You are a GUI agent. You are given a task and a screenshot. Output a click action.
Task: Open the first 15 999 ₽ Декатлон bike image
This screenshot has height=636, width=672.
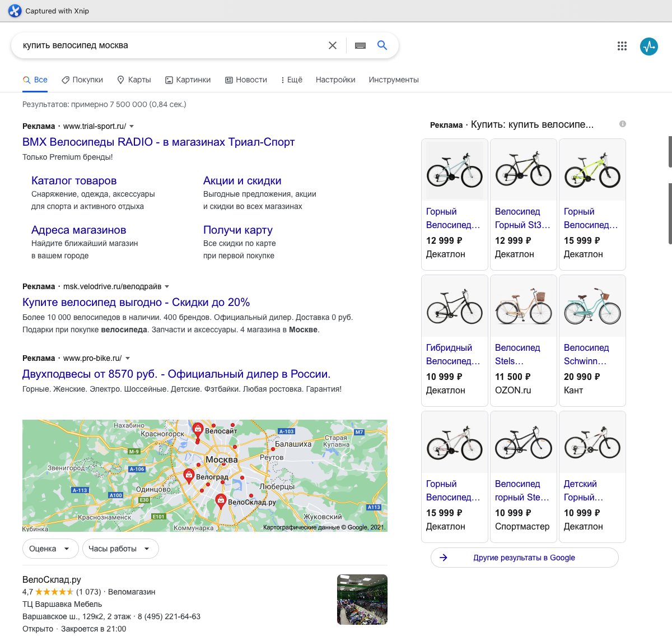[592, 170]
